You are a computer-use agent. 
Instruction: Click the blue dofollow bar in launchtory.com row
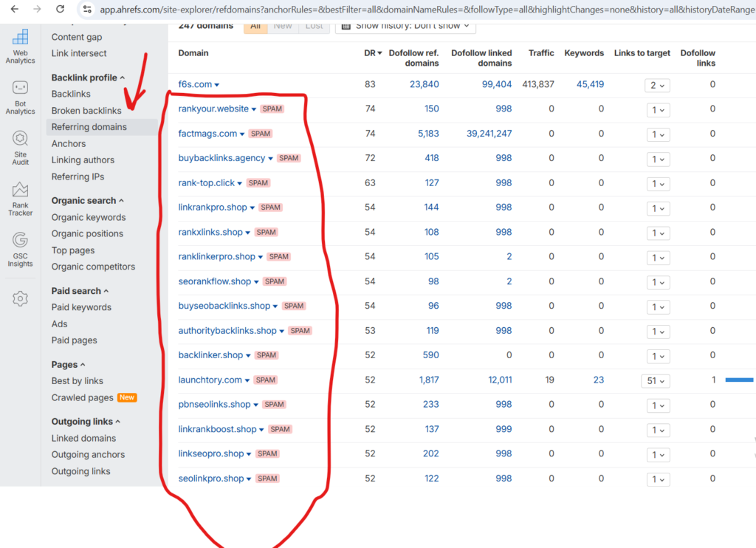pos(739,380)
